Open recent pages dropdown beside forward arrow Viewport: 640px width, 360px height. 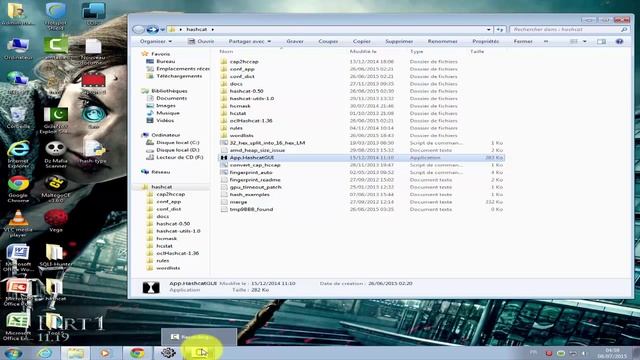[162, 29]
